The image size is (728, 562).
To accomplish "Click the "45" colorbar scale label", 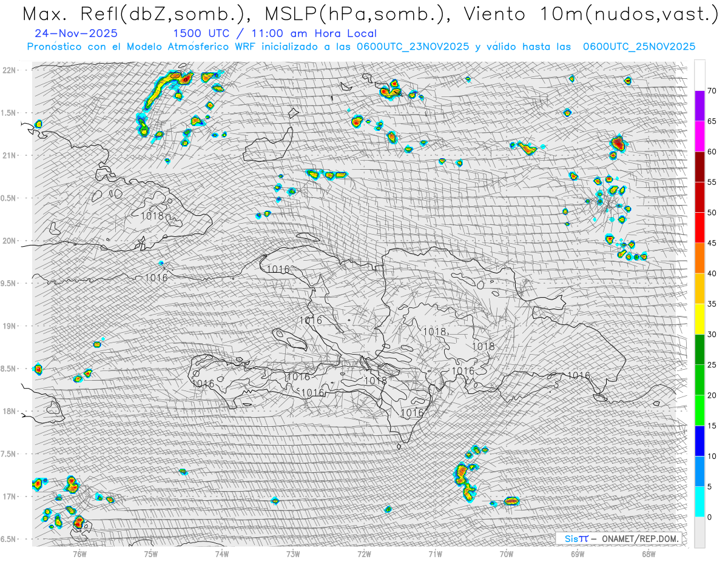I will click(712, 243).
